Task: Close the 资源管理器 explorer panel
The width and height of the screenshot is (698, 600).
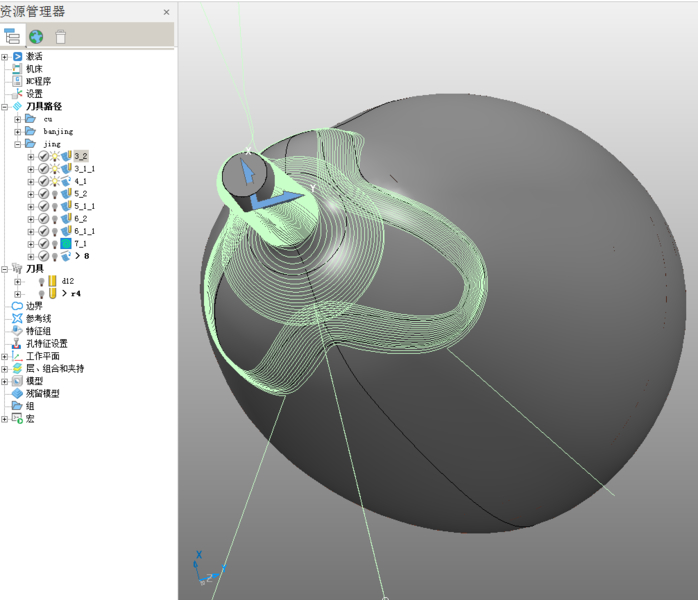Action: [x=166, y=12]
